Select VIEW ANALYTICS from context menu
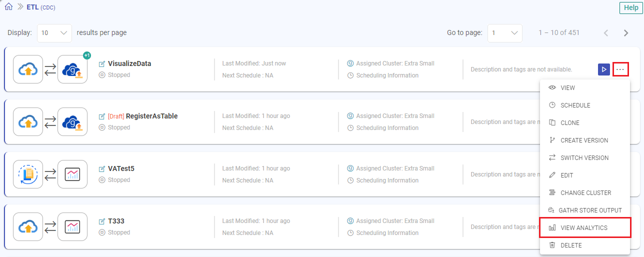This screenshot has width=644, height=257. 584,228
